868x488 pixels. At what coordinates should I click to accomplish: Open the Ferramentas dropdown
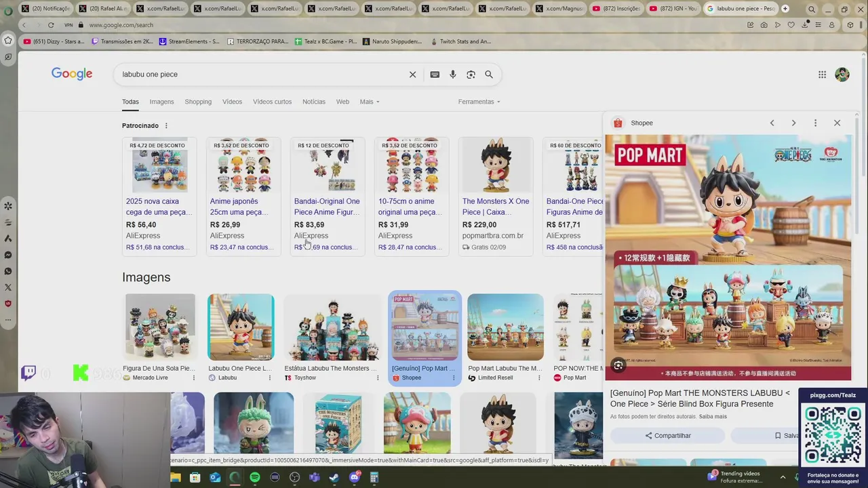(479, 102)
